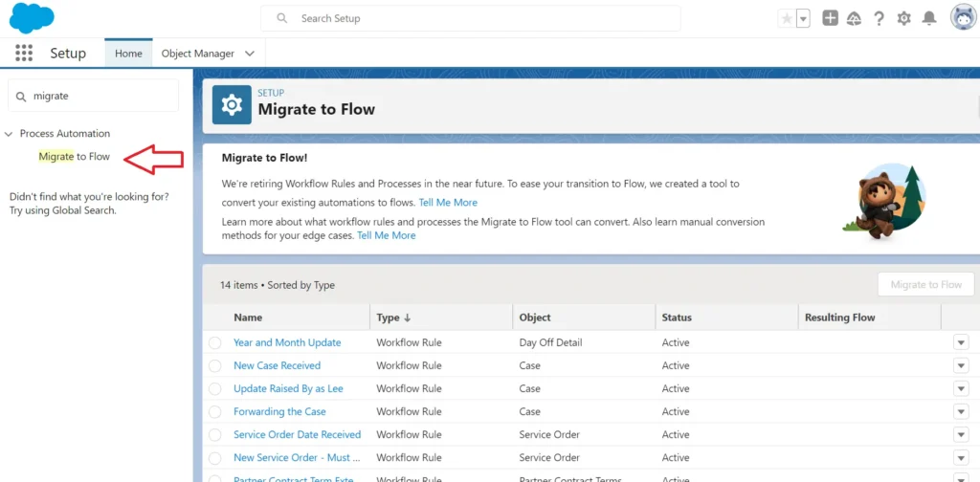This screenshot has width=980, height=482.
Task: Open the Object Manager tab dropdown chevron
Action: point(250,54)
